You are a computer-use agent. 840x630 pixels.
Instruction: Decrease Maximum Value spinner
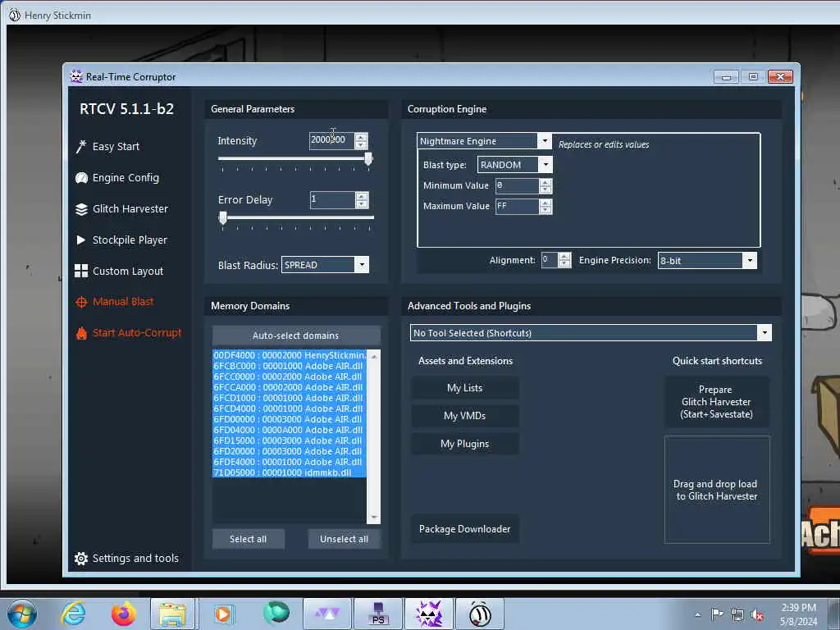click(546, 210)
